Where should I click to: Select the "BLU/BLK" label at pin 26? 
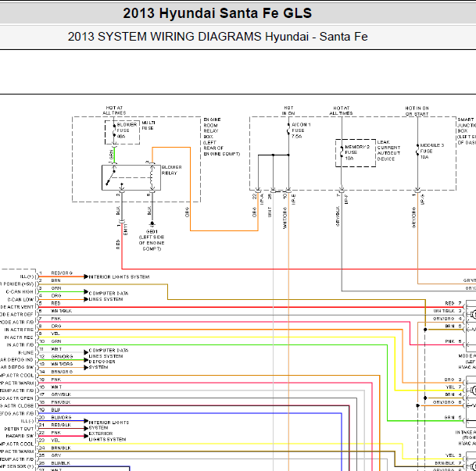(x=61, y=463)
